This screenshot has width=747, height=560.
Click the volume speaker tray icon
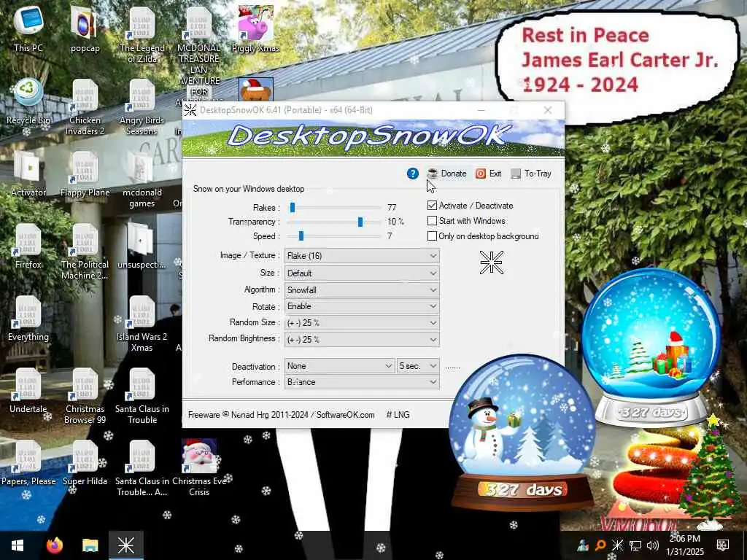click(653, 545)
